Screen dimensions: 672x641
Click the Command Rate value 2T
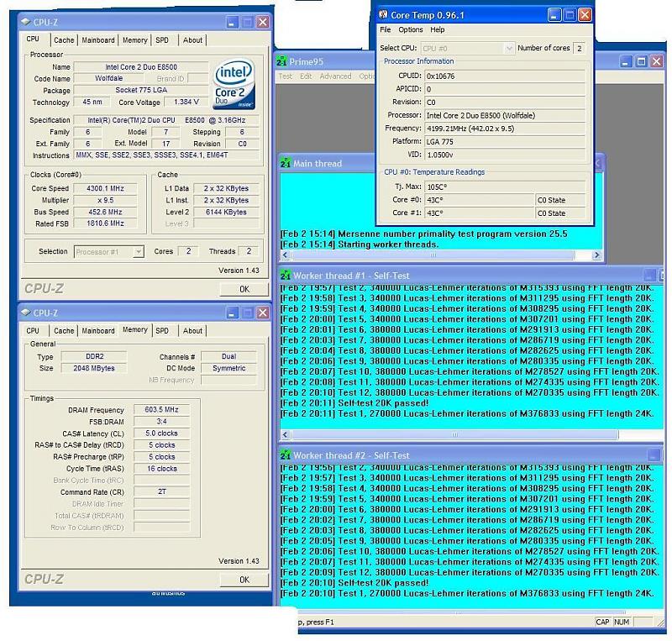point(161,491)
